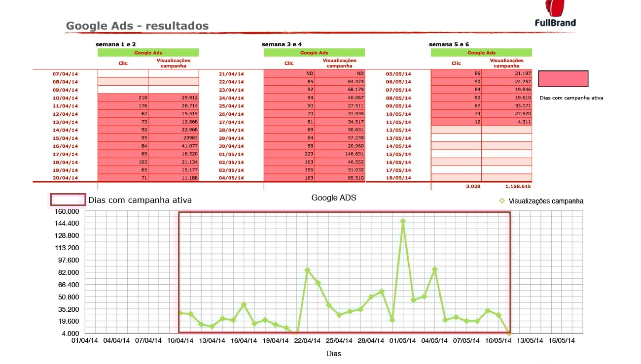The height and width of the screenshot is (364, 641).
Task: Select the views value 68.179
Action: tap(355, 90)
